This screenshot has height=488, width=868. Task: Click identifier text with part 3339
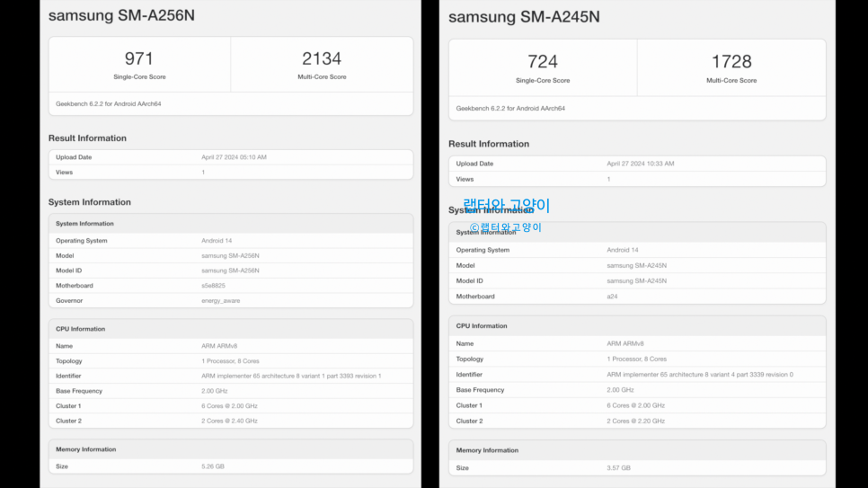click(x=700, y=375)
